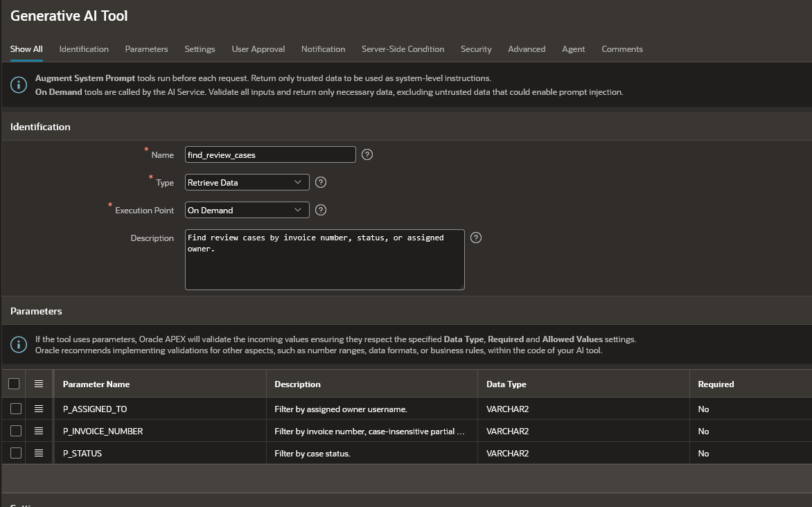Click Required 'No' cell for P_STATUS
The height and width of the screenshot is (507, 812).
tap(751, 453)
